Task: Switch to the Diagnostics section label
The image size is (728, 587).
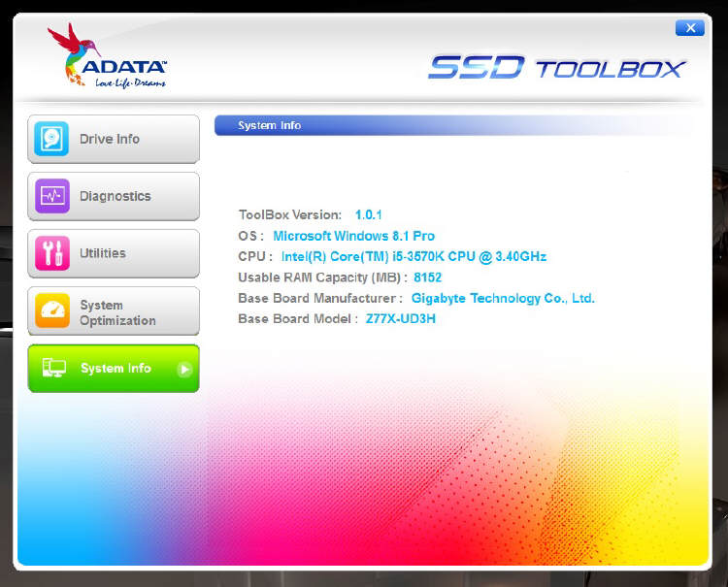Action: 116,196
